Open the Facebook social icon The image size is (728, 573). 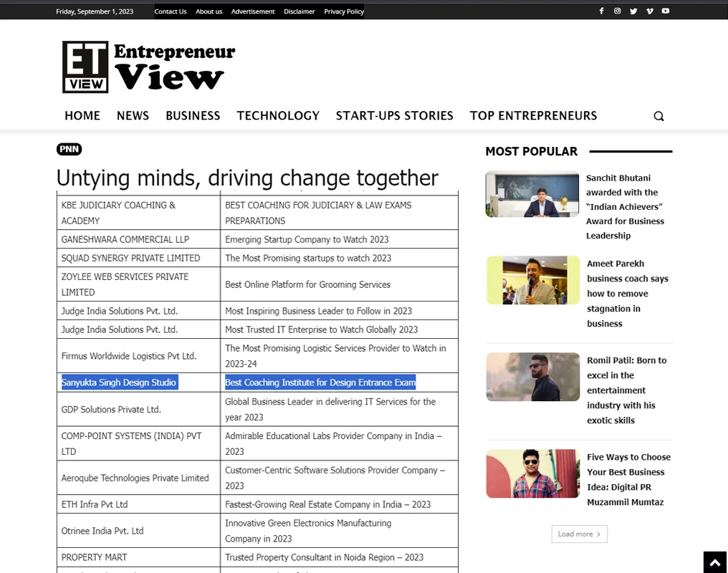pyautogui.click(x=601, y=11)
